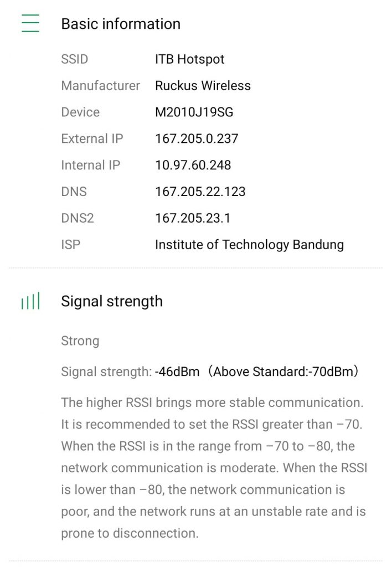Viewport: 392px width, 567px height.
Task: Tap the ISP field label
Action: click(70, 245)
